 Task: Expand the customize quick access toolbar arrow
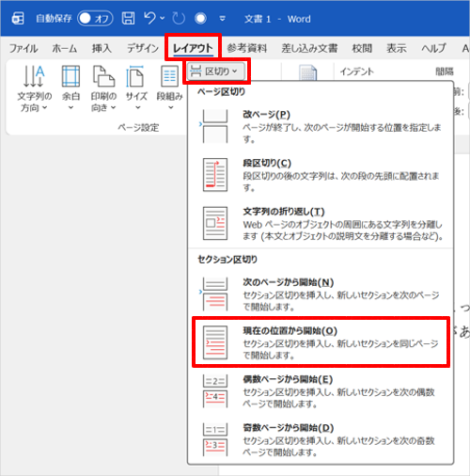tap(223, 19)
